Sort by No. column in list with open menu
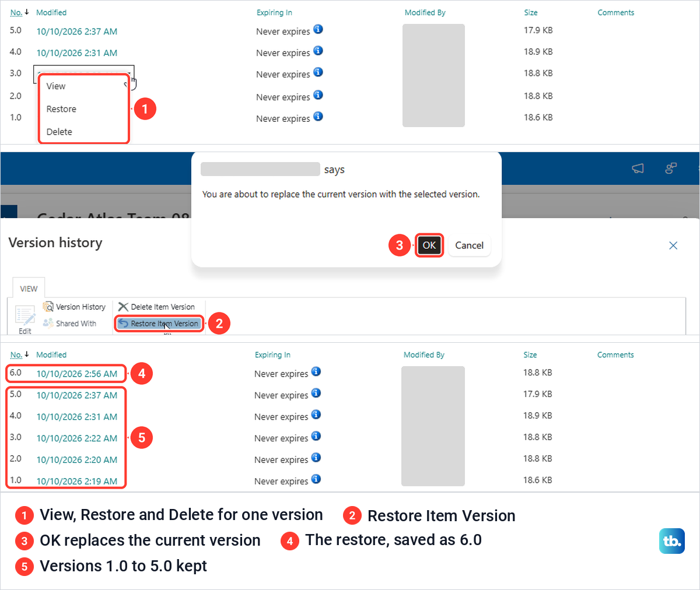Image resolution: width=700 pixels, height=590 pixels. point(16,13)
